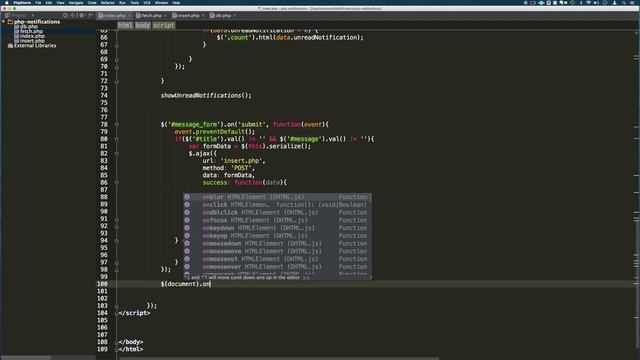Open the Refactor menu

pos(108,2)
